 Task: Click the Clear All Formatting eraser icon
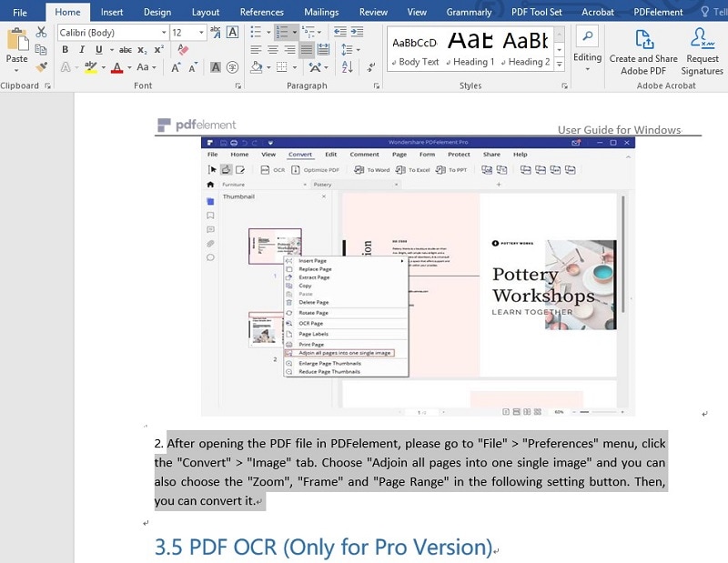tap(183, 50)
